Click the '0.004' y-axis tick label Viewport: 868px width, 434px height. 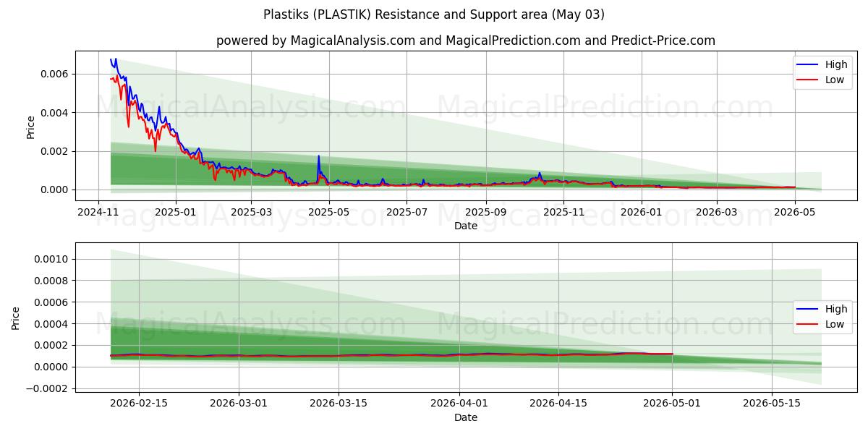pyautogui.click(x=55, y=113)
